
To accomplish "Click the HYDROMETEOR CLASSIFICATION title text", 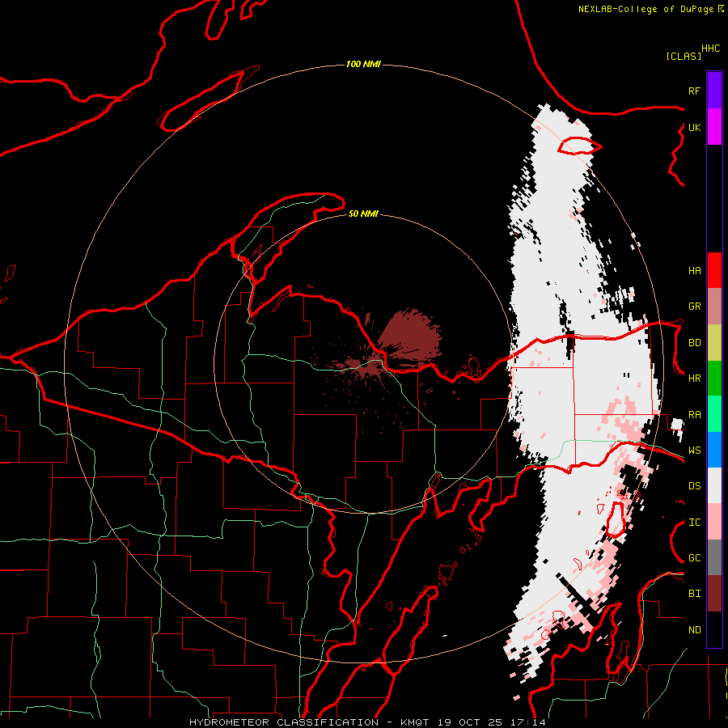I will [284, 722].
